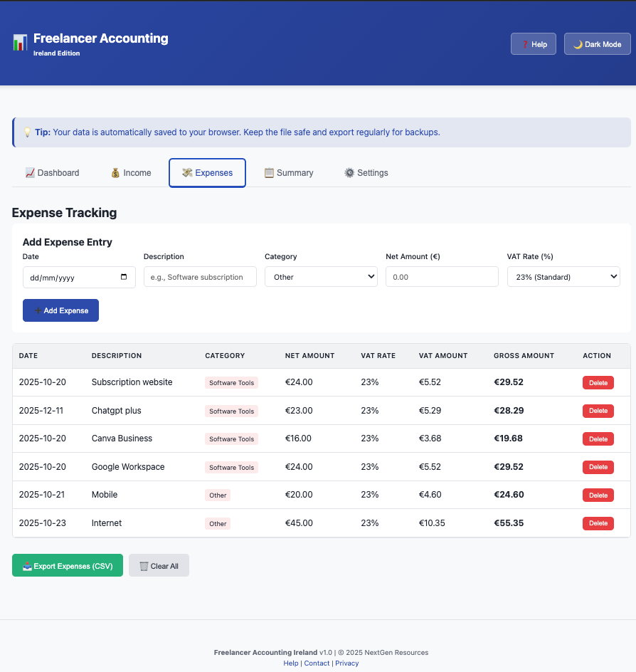636x672 pixels.
Task: Delete the Internet expense
Action: click(x=598, y=523)
